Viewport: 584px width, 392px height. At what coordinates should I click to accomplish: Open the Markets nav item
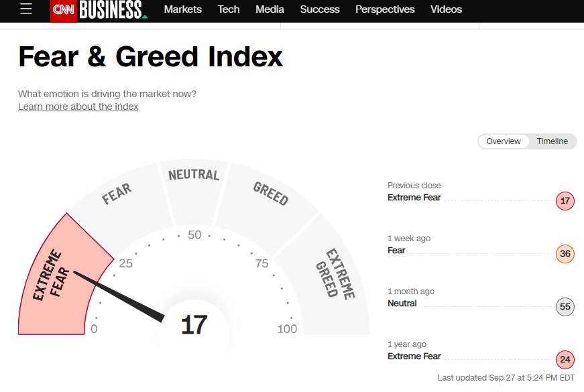[x=183, y=9]
